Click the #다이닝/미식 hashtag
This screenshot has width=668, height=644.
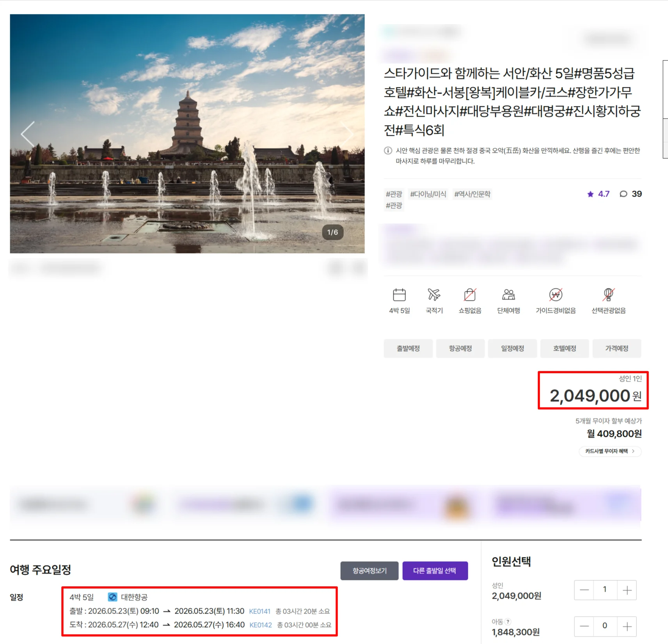(x=428, y=194)
